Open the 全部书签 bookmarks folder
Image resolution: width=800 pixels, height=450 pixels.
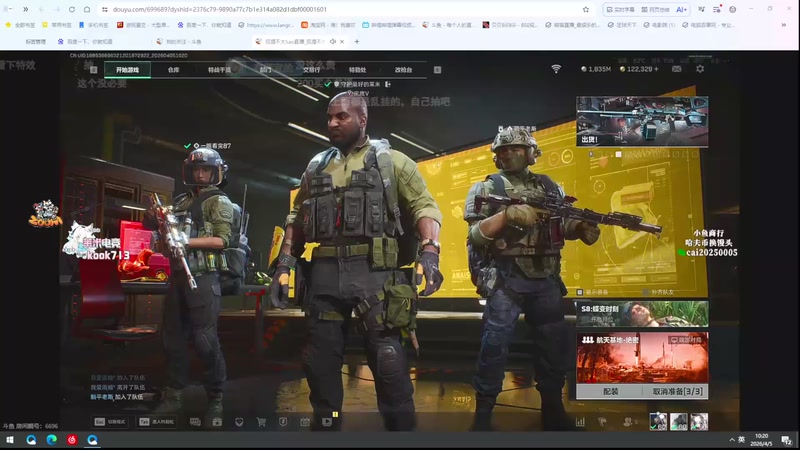tap(20, 24)
